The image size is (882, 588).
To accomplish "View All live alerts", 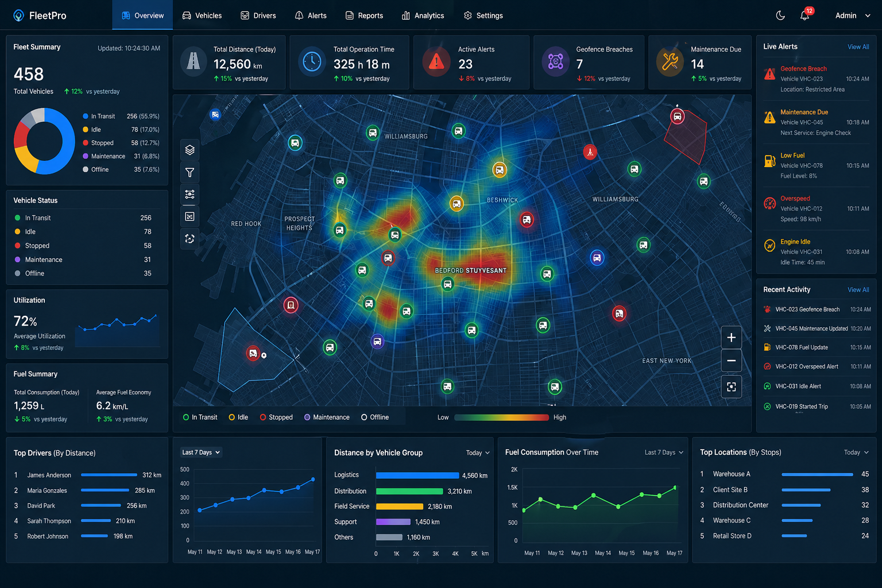I will [858, 47].
